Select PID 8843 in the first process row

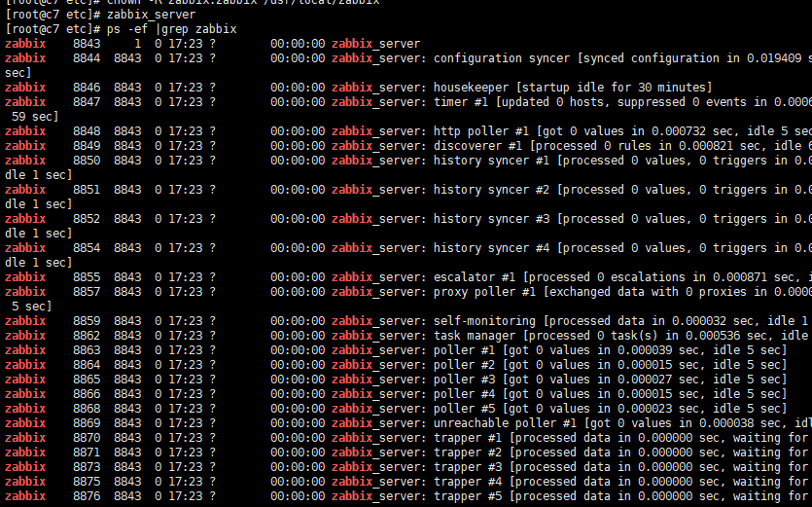87,44
